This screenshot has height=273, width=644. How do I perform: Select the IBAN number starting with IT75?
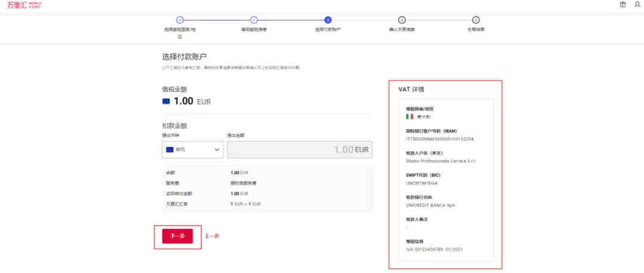439,139
